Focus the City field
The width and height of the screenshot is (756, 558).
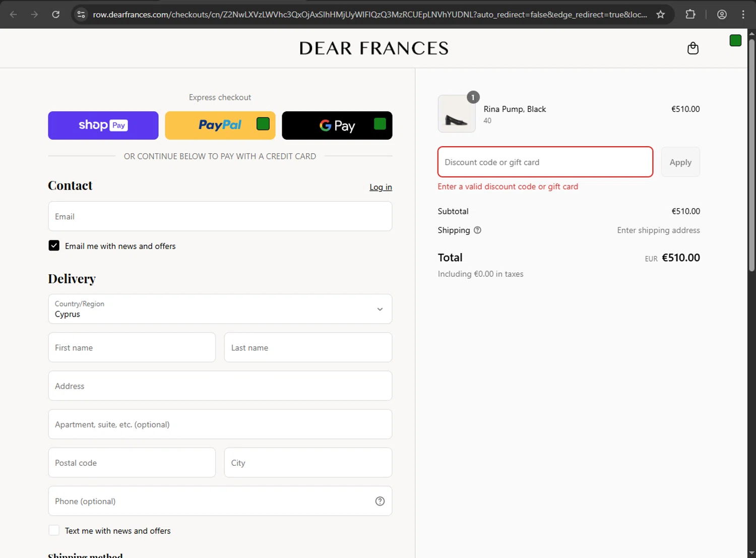[308, 462]
